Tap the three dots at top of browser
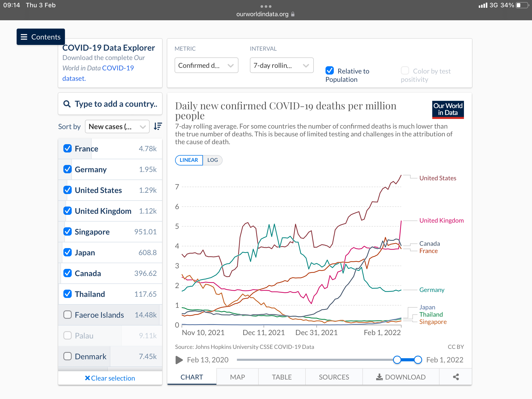532x399 pixels. pos(266,6)
